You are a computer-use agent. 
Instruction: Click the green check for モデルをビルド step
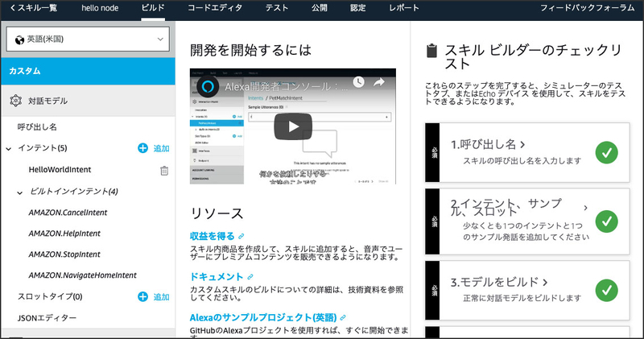click(607, 290)
